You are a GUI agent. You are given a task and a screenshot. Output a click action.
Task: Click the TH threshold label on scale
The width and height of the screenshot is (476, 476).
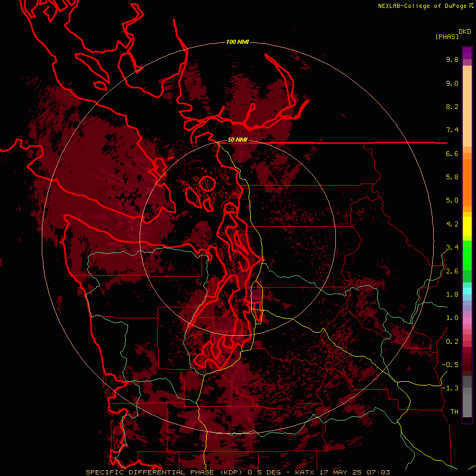tap(454, 412)
